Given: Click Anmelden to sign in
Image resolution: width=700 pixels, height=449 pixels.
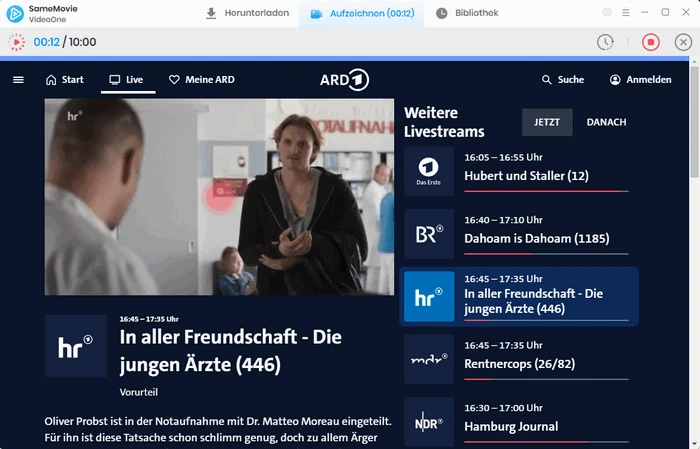Looking at the screenshot, I should [640, 80].
